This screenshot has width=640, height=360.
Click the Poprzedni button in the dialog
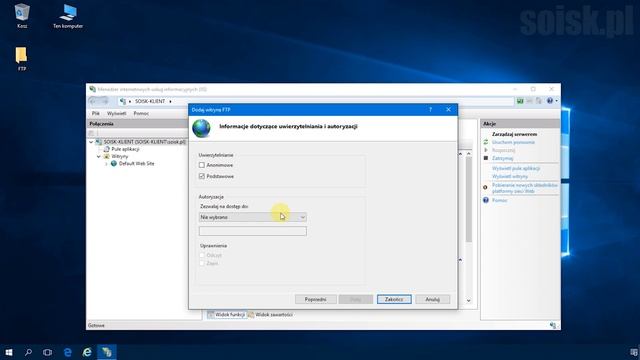316,299
